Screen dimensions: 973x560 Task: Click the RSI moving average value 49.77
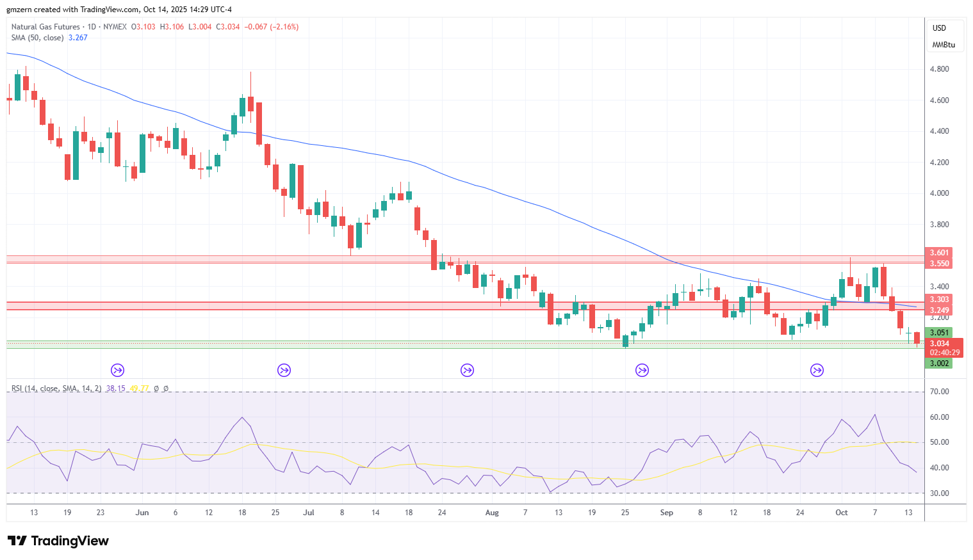tap(139, 388)
